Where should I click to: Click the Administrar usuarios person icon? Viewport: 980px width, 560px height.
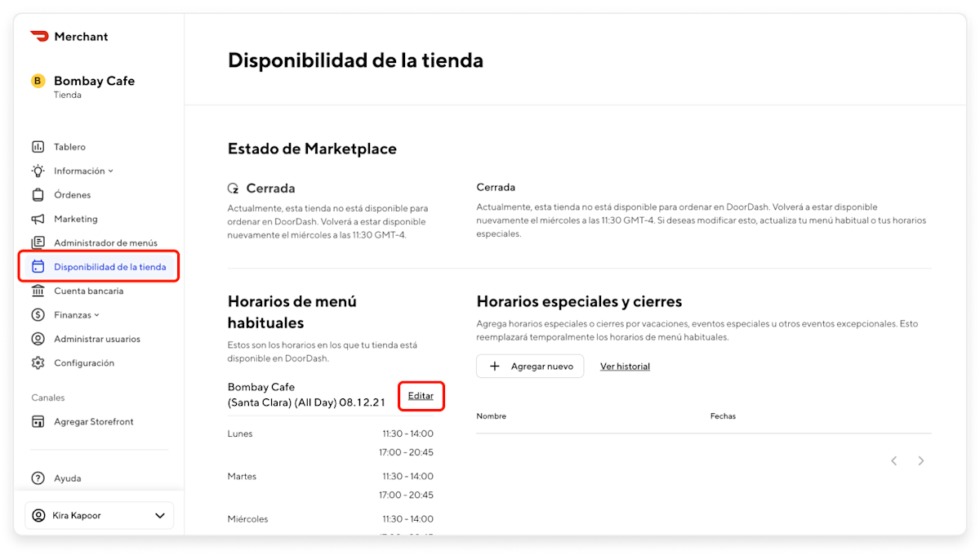coord(38,339)
